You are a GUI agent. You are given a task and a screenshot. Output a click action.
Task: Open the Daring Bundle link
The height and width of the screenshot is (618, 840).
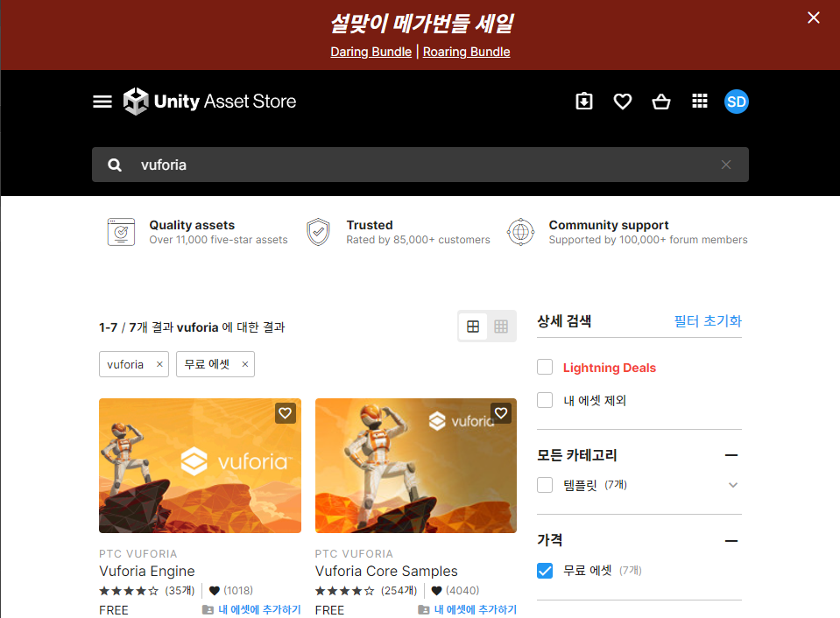tap(371, 52)
